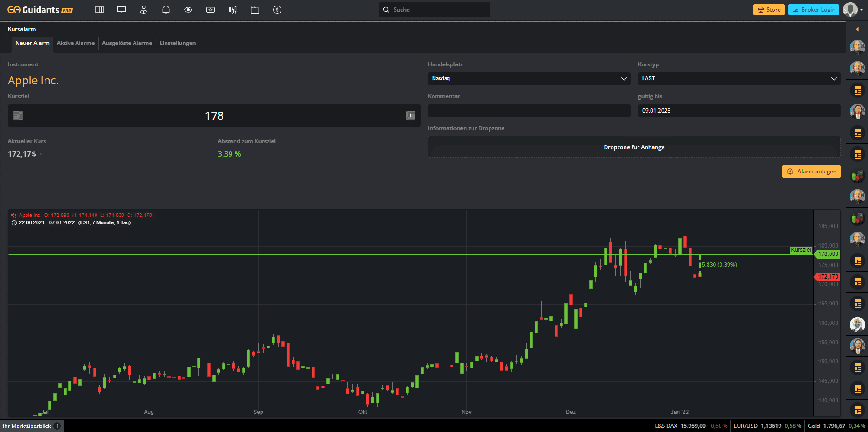Click the Kursalarm panel title
Image resolution: width=868 pixels, height=432 pixels.
click(22, 29)
